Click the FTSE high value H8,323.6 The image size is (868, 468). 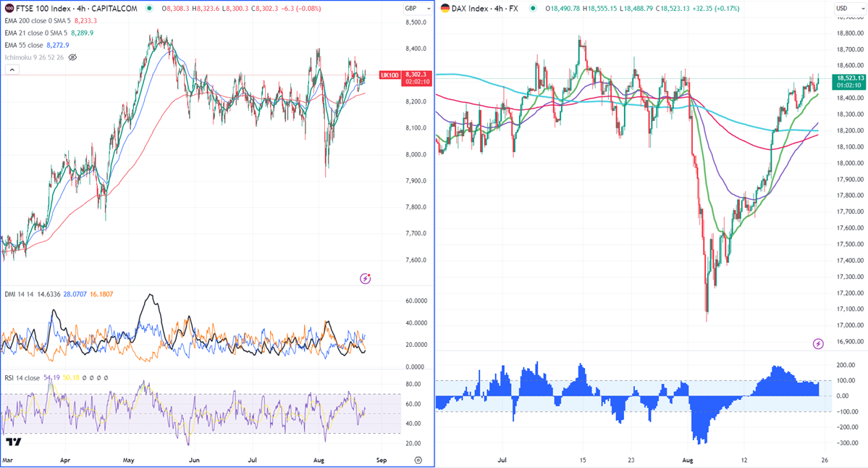[x=205, y=8]
